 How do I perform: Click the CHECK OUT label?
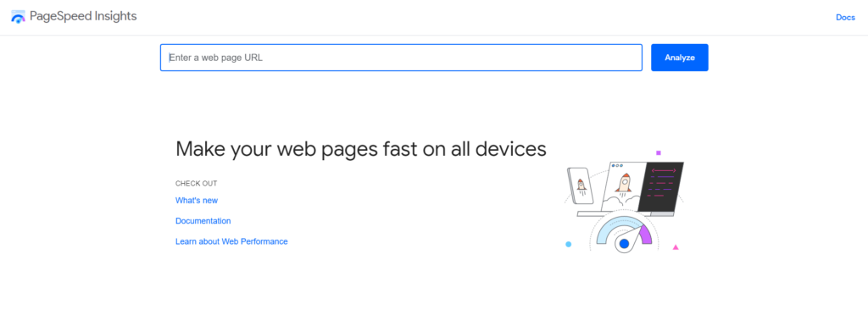pyautogui.click(x=196, y=183)
